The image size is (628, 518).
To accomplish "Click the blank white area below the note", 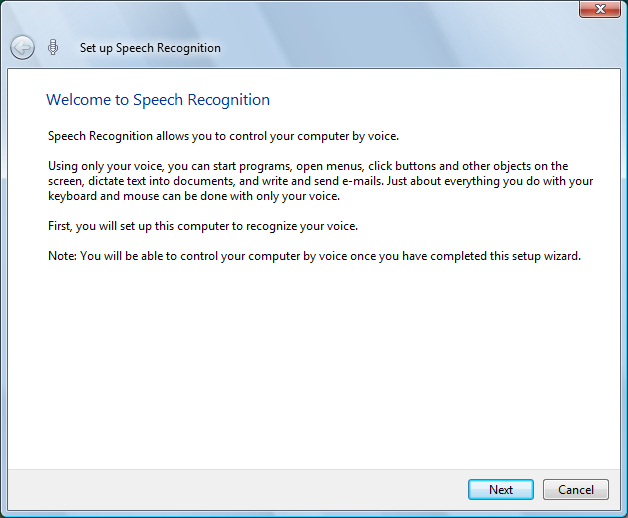I will tap(313, 370).
